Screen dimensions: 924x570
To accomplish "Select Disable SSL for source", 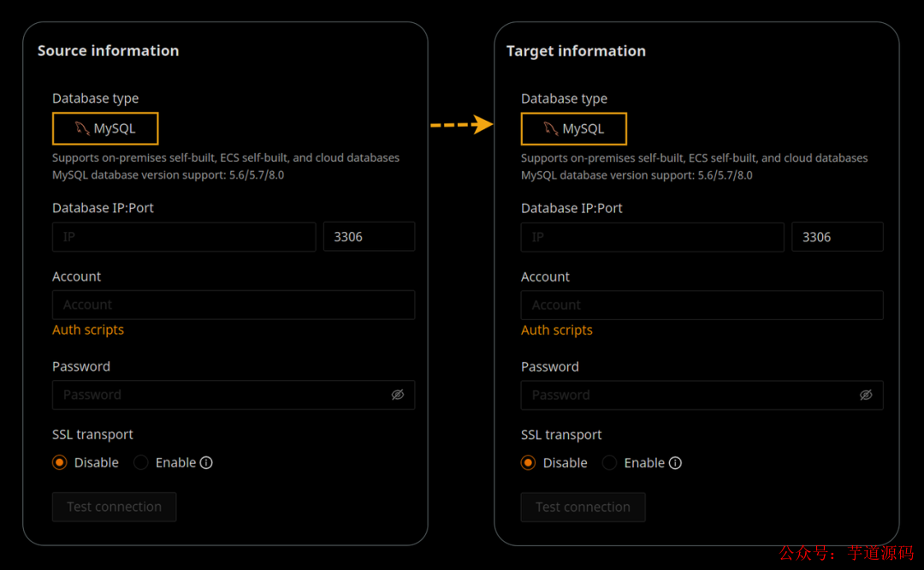I will coord(60,463).
